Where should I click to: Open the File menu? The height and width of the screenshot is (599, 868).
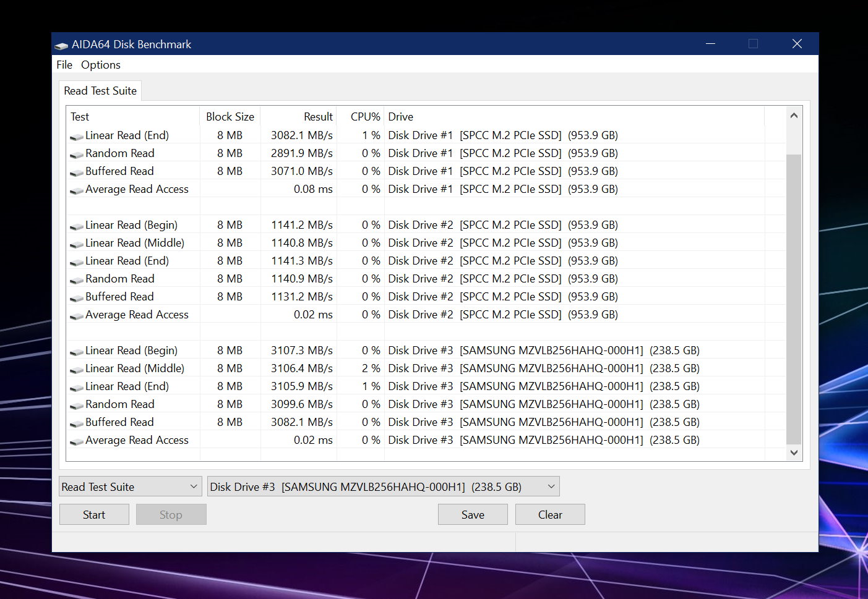click(64, 65)
